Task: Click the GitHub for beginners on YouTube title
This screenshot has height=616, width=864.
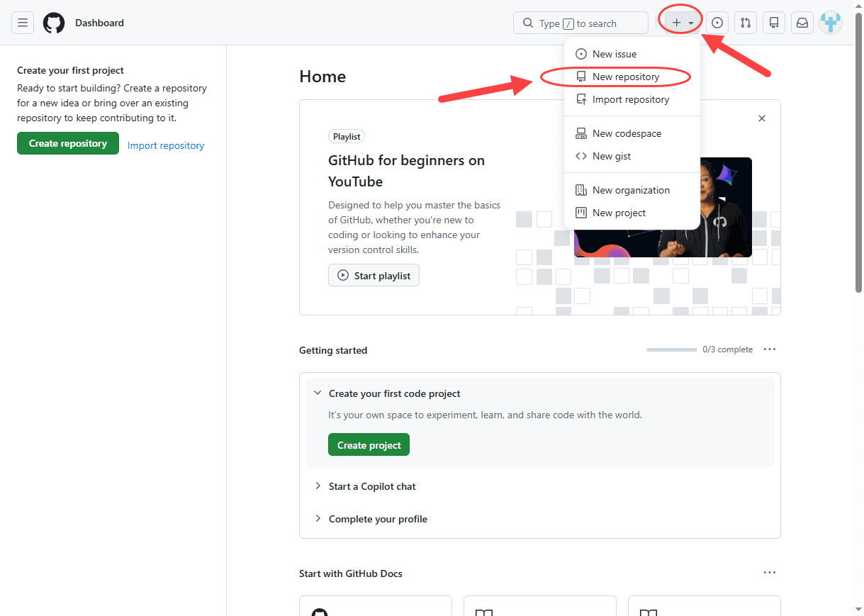Action: point(406,171)
